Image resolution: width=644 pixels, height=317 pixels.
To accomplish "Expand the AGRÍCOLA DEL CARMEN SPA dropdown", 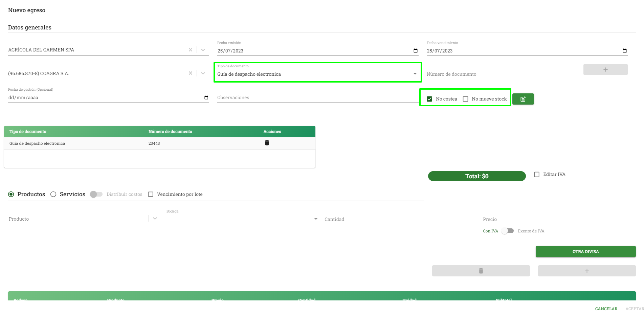I will click(203, 50).
